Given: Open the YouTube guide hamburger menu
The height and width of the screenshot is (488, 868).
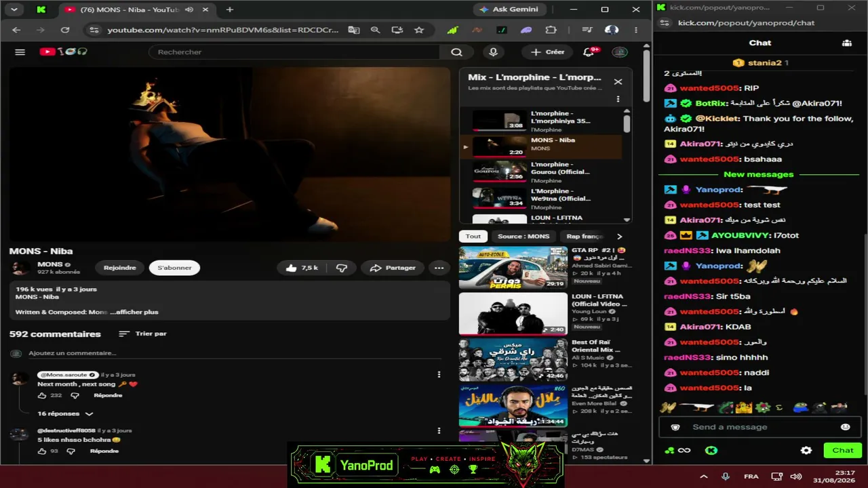Looking at the screenshot, I should pos(20,52).
